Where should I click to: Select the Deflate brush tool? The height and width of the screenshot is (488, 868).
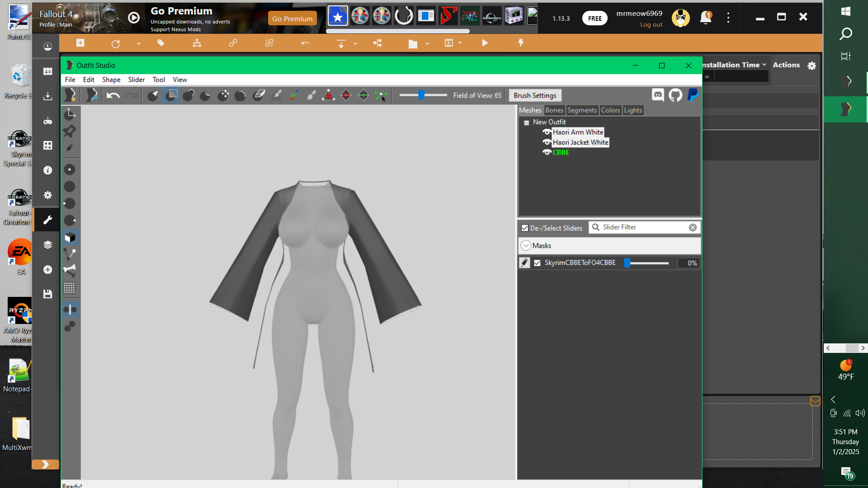206,95
